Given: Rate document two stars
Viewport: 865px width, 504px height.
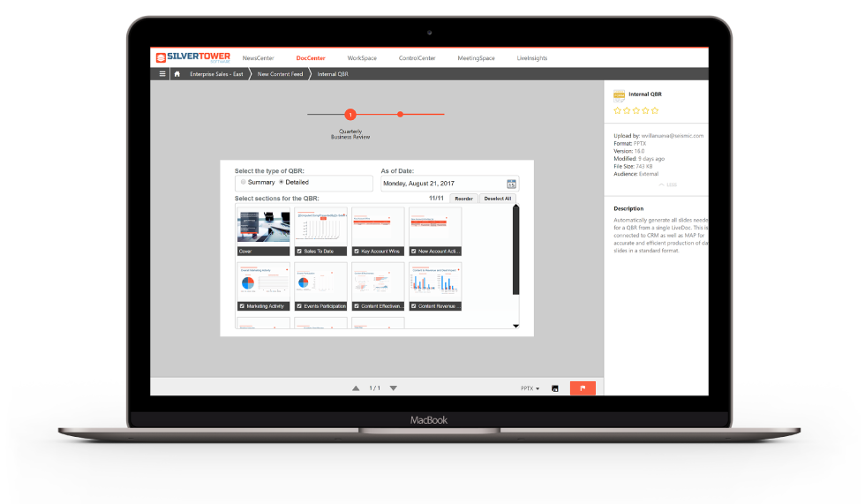Looking at the screenshot, I should [x=627, y=111].
